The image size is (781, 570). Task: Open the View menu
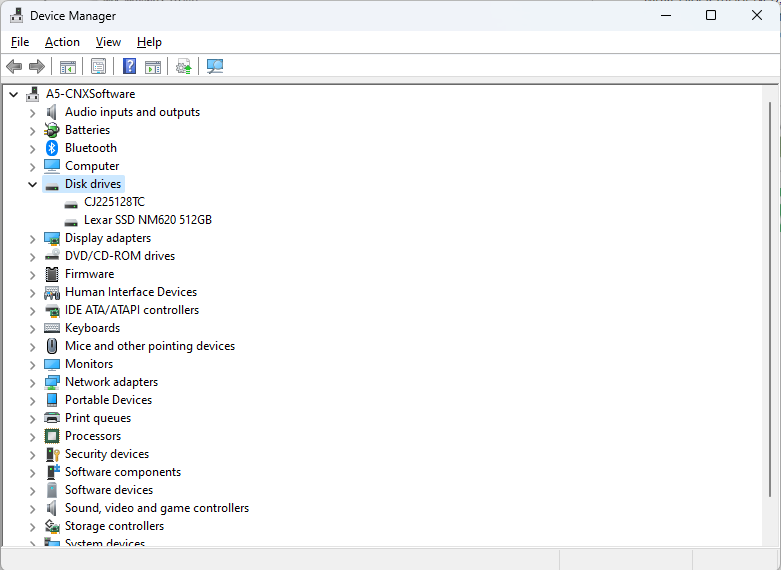pyautogui.click(x=108, y=42)
